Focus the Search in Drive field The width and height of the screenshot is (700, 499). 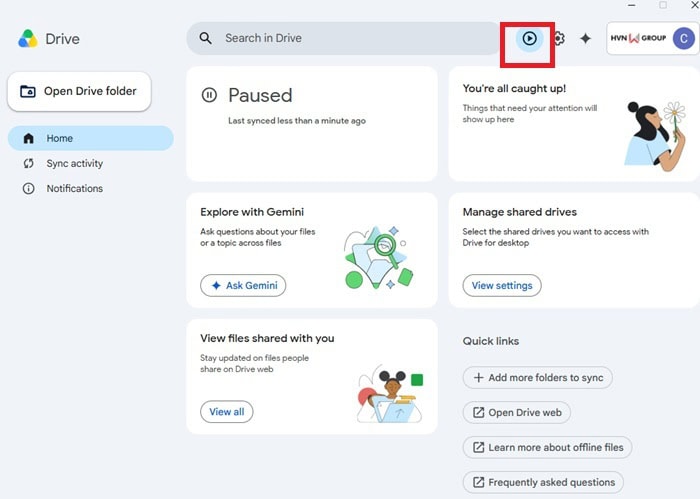[x=343, y=38]
